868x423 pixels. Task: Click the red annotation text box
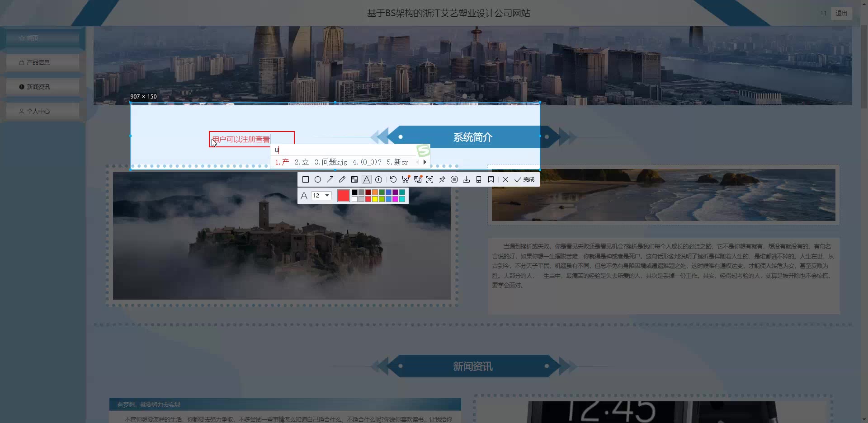pyautogui.click(x=251, y=139)
